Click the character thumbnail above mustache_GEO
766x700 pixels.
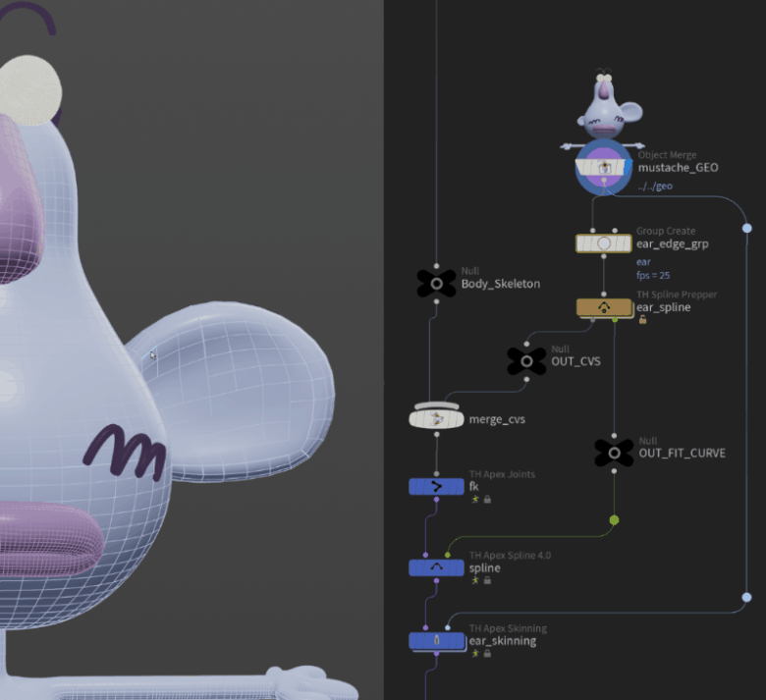click(x=604, y=107)
